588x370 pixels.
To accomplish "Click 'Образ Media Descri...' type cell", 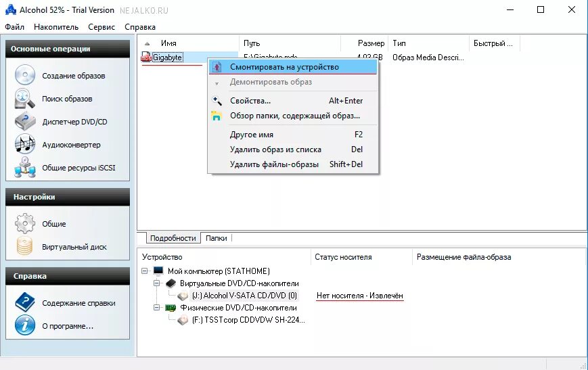I will tap(428, 57).
